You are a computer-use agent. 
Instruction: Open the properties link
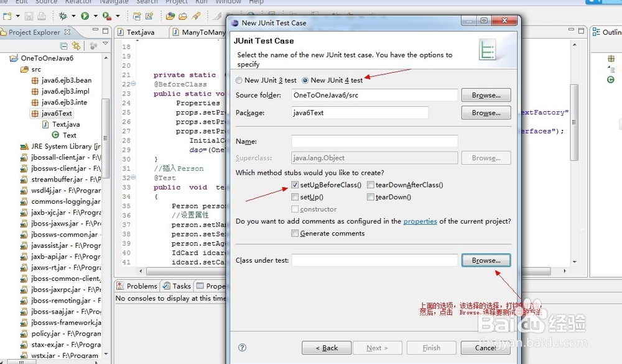click(x=420, y=221)
